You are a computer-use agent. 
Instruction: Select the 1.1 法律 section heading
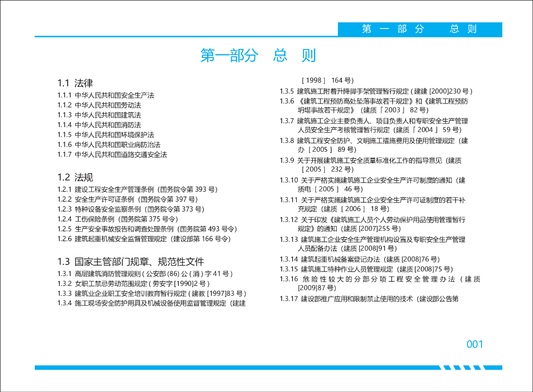click(75, 83)
